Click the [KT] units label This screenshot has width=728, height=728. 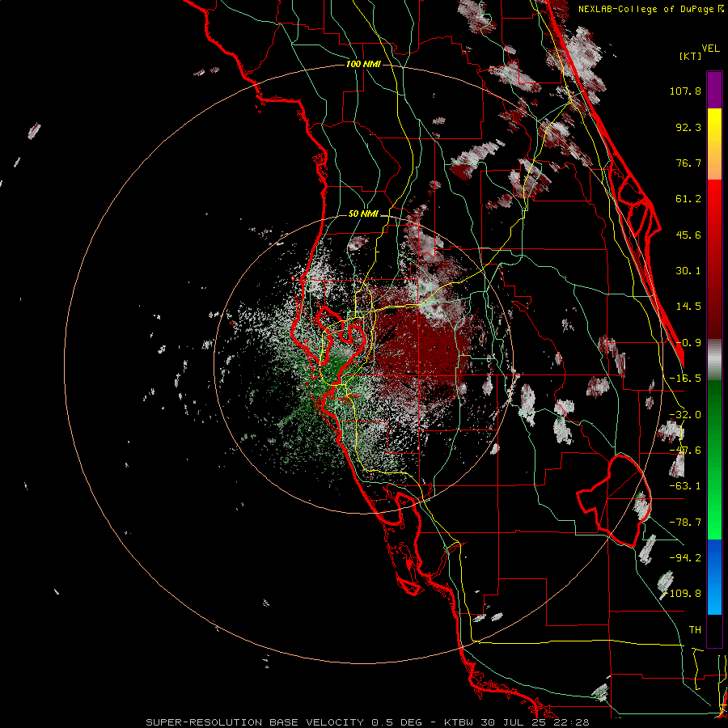coord(690,56)
